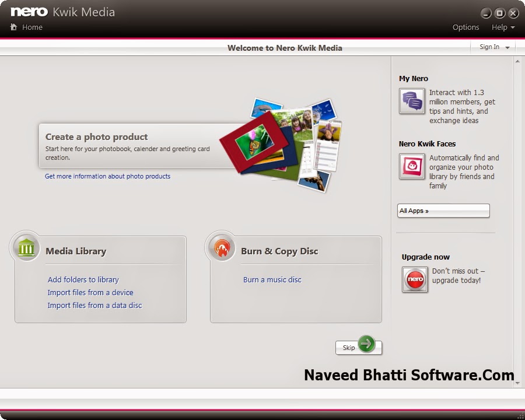Image resolution: width=525 pixels, height=420 pixels.
Task: Minimize the Nero Kwik Media window
Action: point(486,13)
